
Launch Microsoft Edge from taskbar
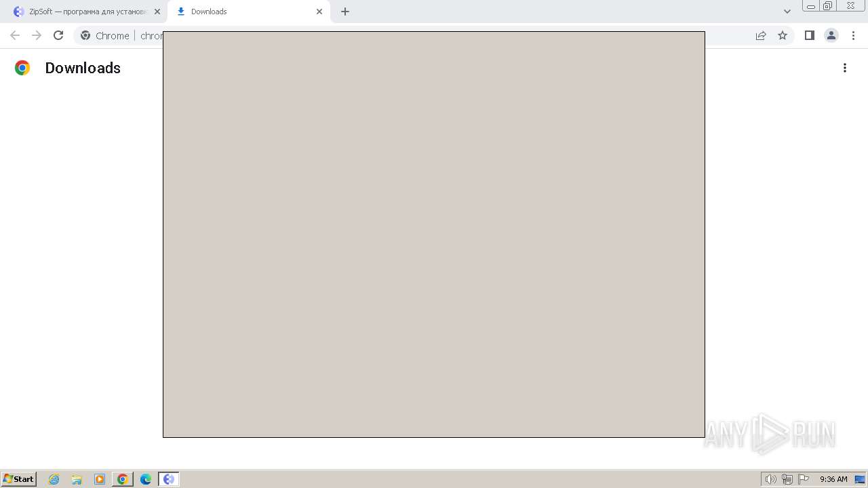pyautogui.click(x=146, y=479)
